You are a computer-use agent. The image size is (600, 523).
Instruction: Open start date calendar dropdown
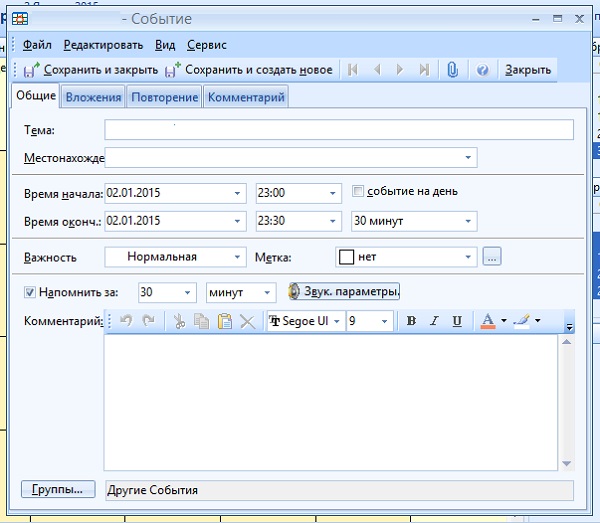(237, 193)
